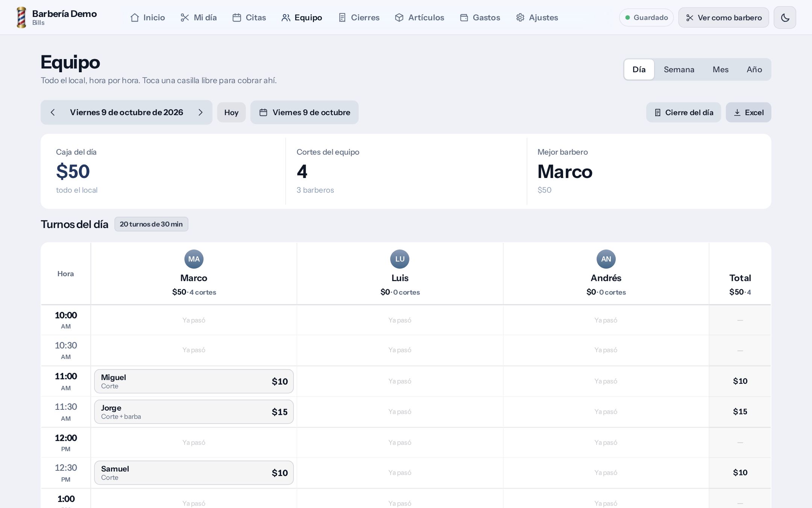Click the LU avatar for Luis
The width and height of the screenshot is (812, 508).
[x=400, y=259]
